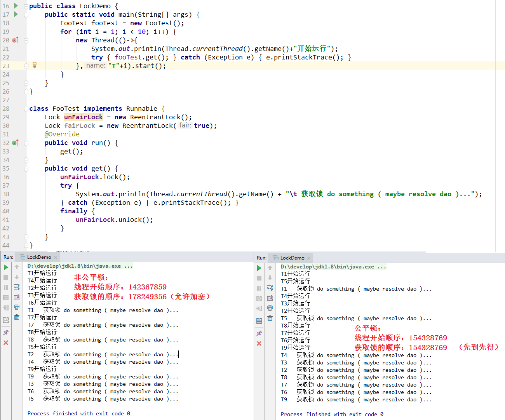Click @Override annotation on line 31
Screen dimensions: 505x420
point(62,134)
